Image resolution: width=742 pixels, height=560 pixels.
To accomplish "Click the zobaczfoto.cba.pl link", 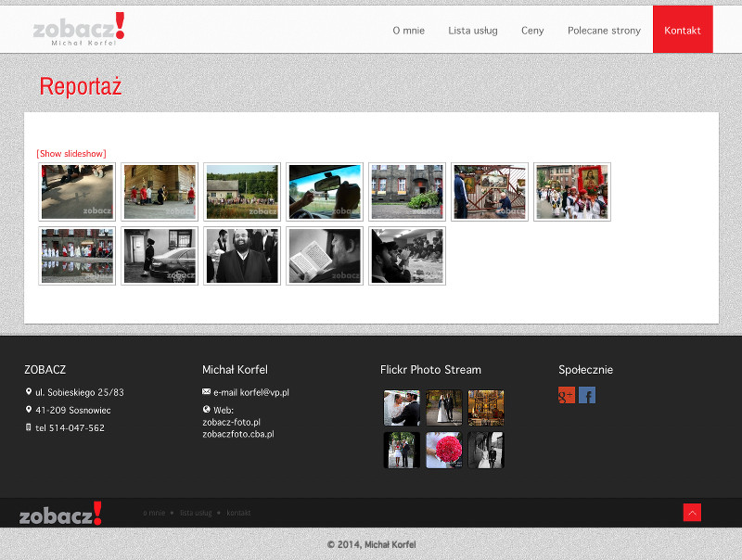I will pyautogui.click(x=238, y=434).
